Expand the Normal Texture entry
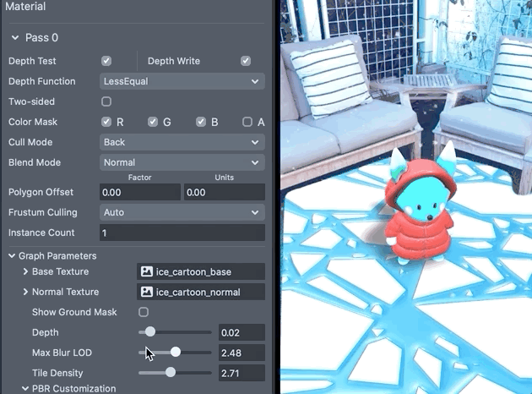 point(25,292)
